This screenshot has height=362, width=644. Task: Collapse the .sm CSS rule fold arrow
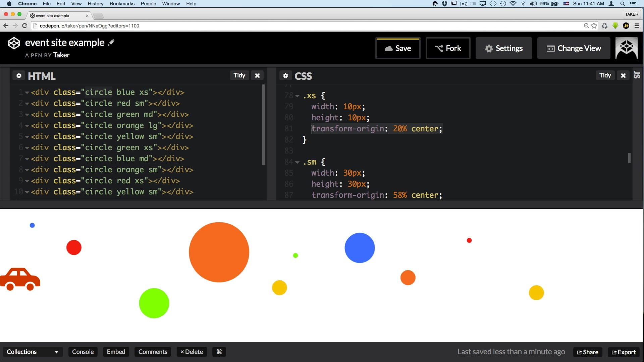[x=297, y=162]
